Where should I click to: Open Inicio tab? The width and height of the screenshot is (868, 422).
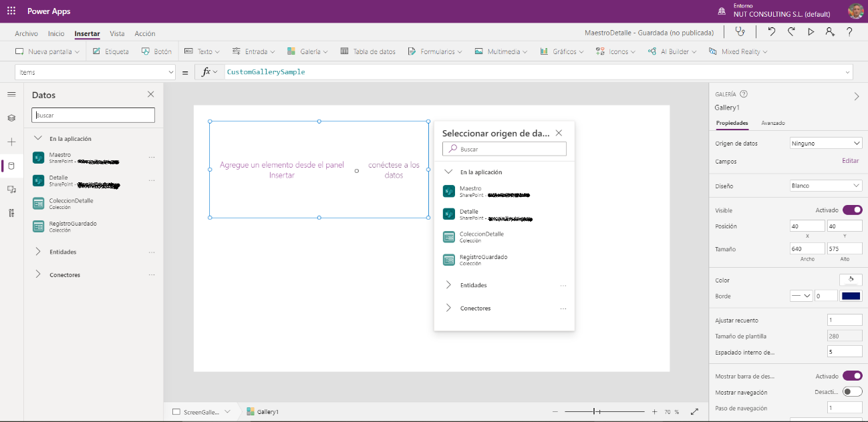[x=56, y=33]
